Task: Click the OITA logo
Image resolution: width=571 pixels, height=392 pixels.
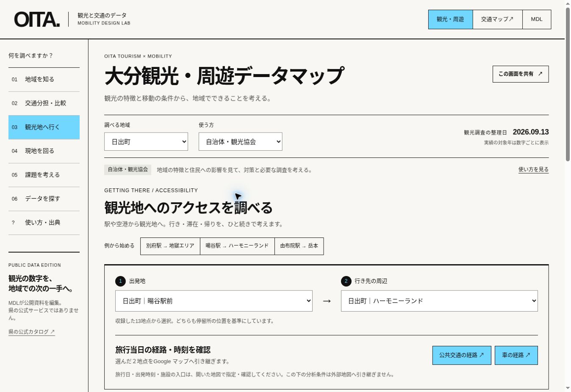Action: point(37,19)
